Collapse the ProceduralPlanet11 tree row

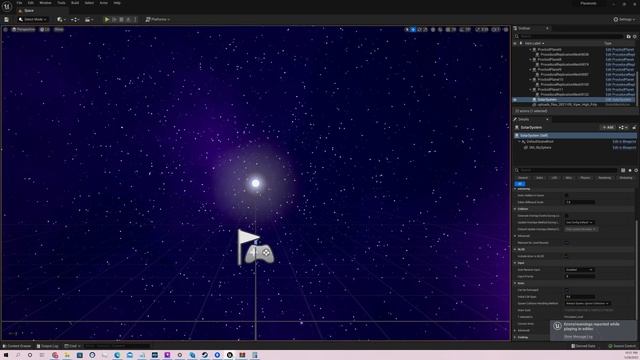click(531, 89)
